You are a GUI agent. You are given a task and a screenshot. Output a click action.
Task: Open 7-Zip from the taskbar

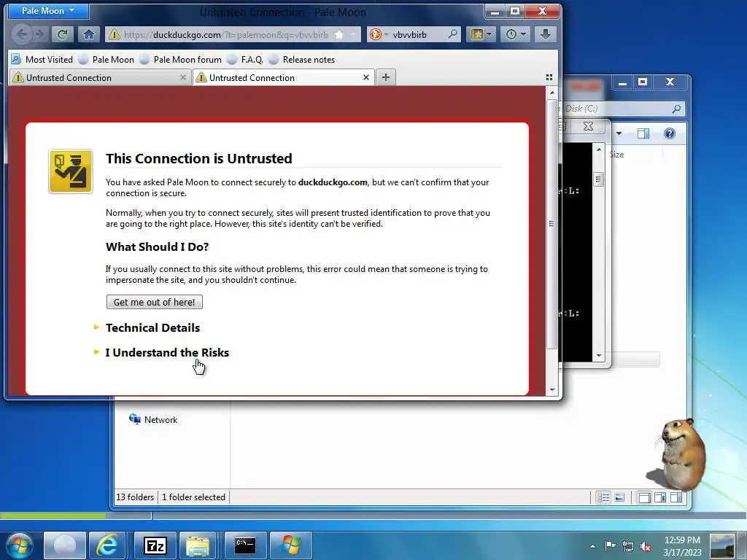point(155,545)
